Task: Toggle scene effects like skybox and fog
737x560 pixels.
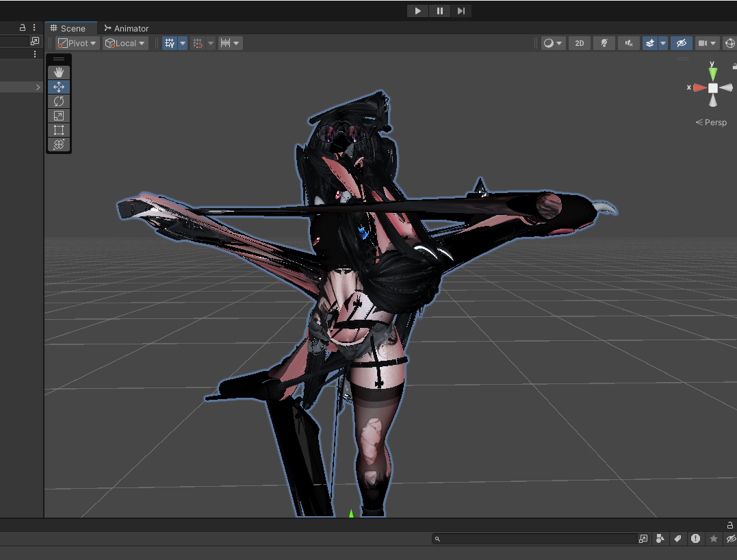Action: click(x=649, y=43)
